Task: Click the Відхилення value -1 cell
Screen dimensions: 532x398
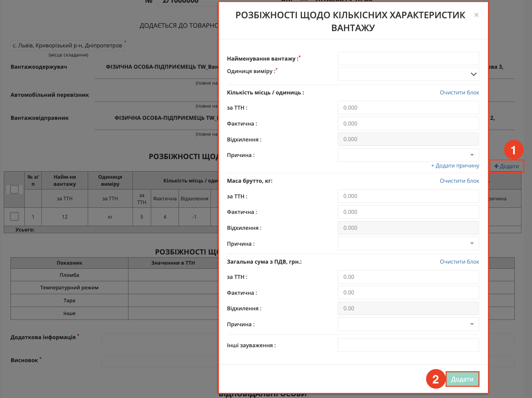Action: click(x=195, y=217)
